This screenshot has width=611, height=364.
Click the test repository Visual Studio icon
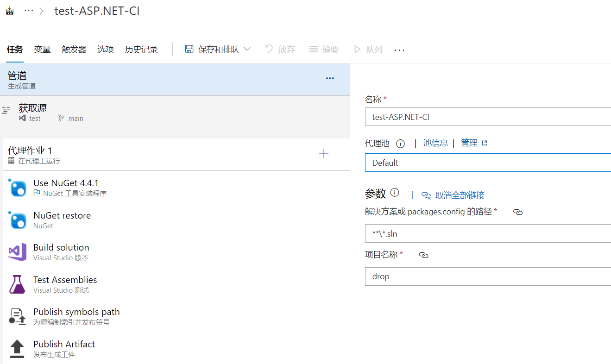[22, 118]
